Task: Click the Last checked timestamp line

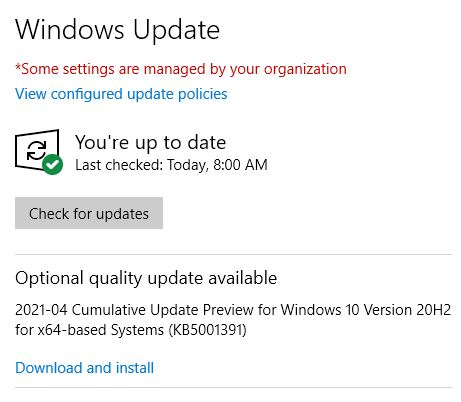Action: click(171, 165)
